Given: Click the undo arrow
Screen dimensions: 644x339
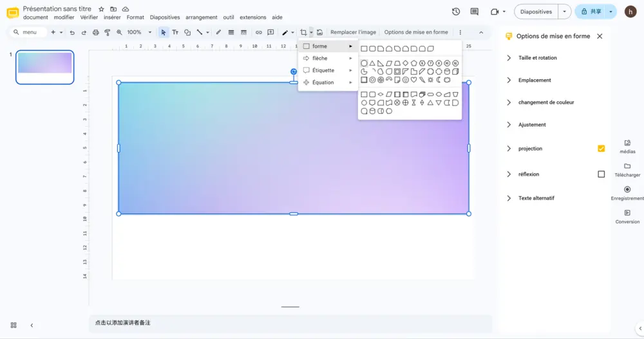Looking at the screenshot, I should [72, 32].
